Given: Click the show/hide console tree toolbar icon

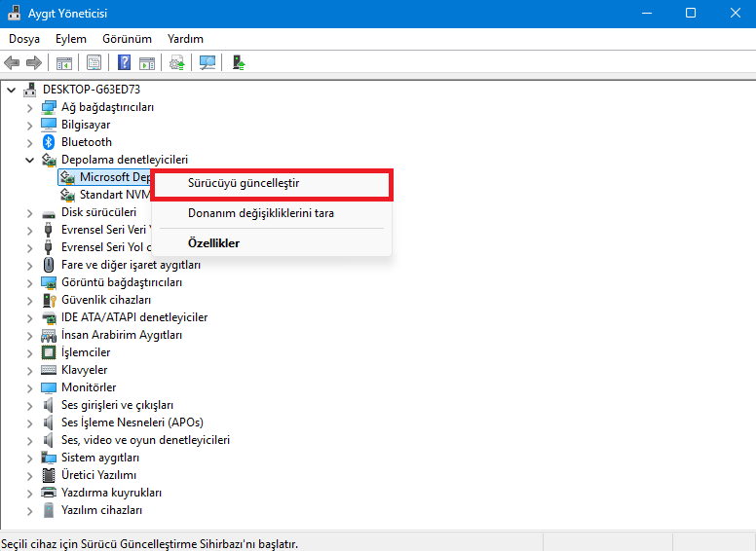Looking at the screenshot, I should 63,62.
